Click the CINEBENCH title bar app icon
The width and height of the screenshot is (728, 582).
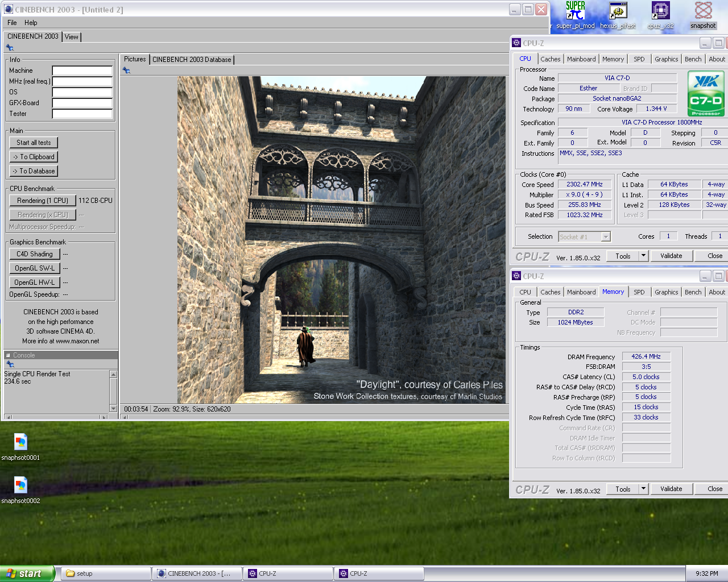[x=8, y=9]
